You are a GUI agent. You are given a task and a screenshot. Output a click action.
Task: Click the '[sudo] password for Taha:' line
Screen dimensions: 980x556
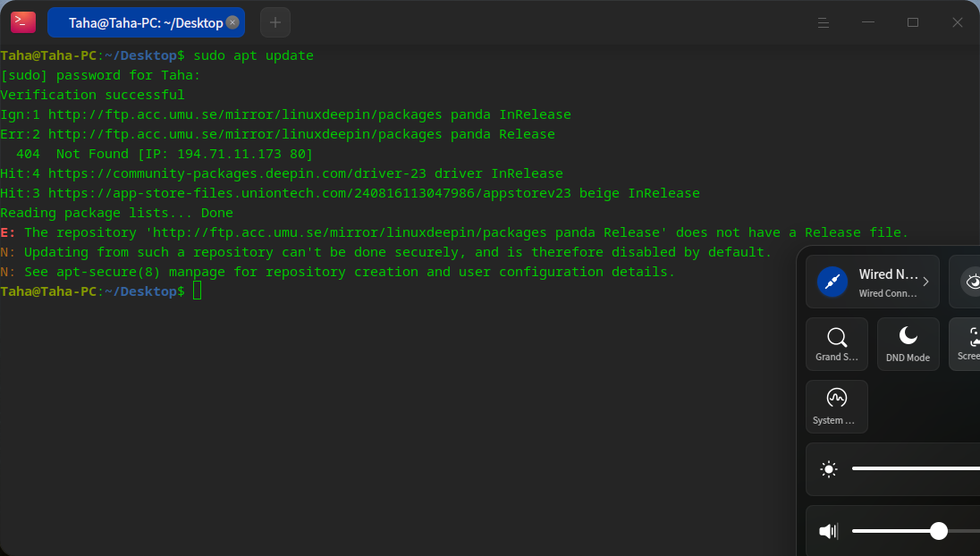pyautogui.click(x=100, y=75)
